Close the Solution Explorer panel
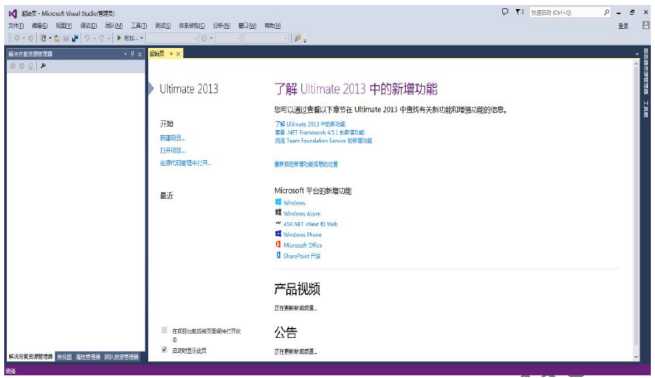The image size is (655, 378). 140,53
